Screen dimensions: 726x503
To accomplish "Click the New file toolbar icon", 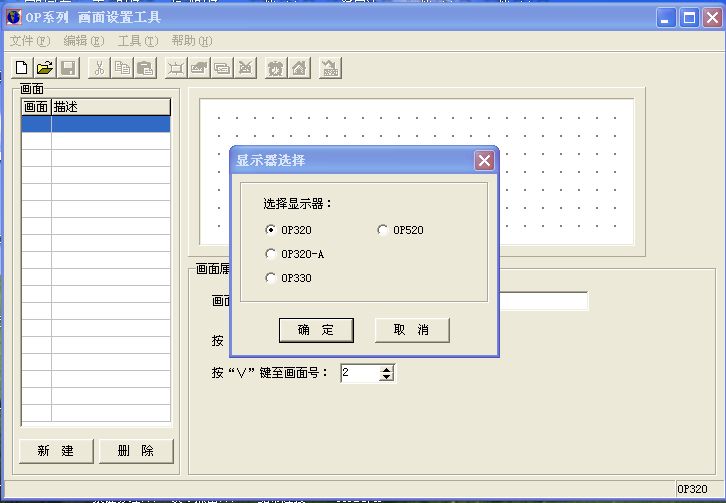I will 21,68.
